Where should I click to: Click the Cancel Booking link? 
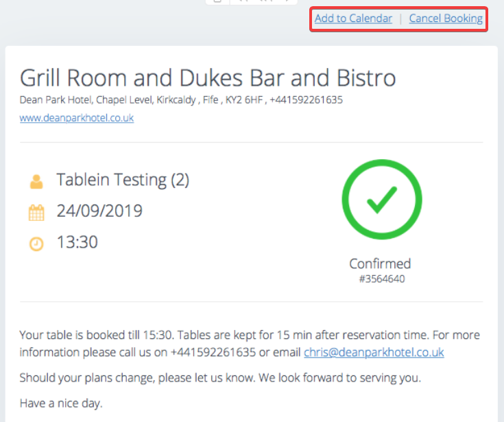(x=446, y=19)
